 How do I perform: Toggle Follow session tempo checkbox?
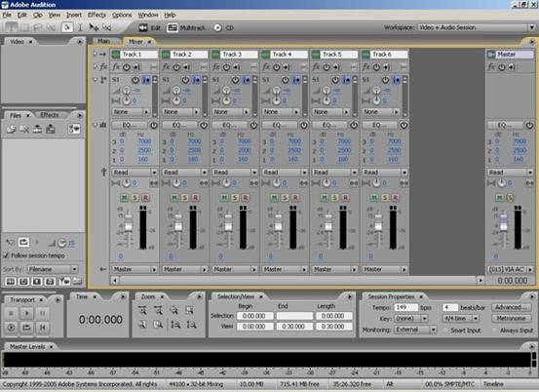[6, 255]
